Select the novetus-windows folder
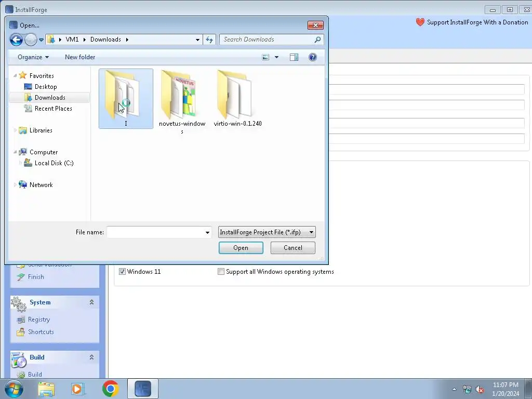 pos(182,102)
